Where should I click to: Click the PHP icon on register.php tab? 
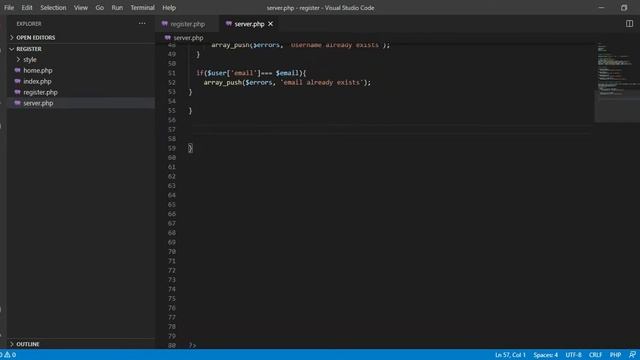164,24
